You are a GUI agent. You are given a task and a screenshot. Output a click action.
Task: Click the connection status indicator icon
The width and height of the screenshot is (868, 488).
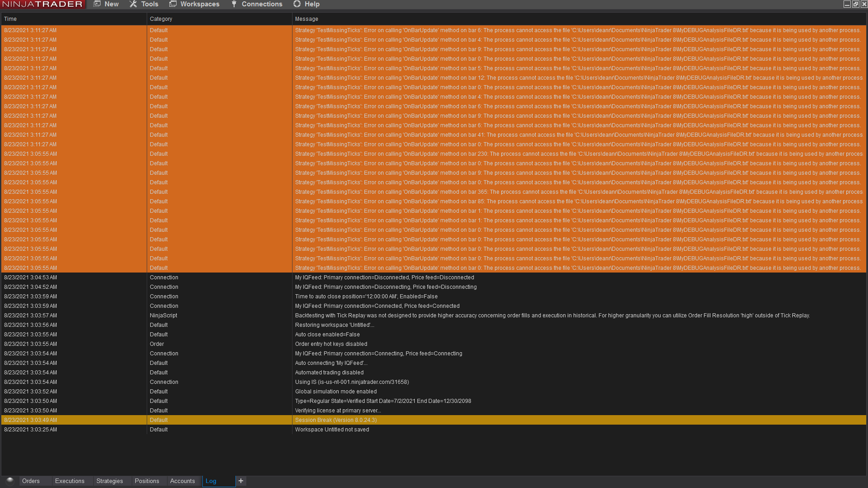10,481
